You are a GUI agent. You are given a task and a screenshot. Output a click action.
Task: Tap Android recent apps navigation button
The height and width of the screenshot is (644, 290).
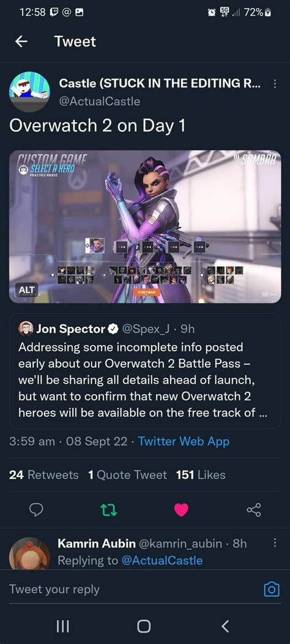click(62, 626)
